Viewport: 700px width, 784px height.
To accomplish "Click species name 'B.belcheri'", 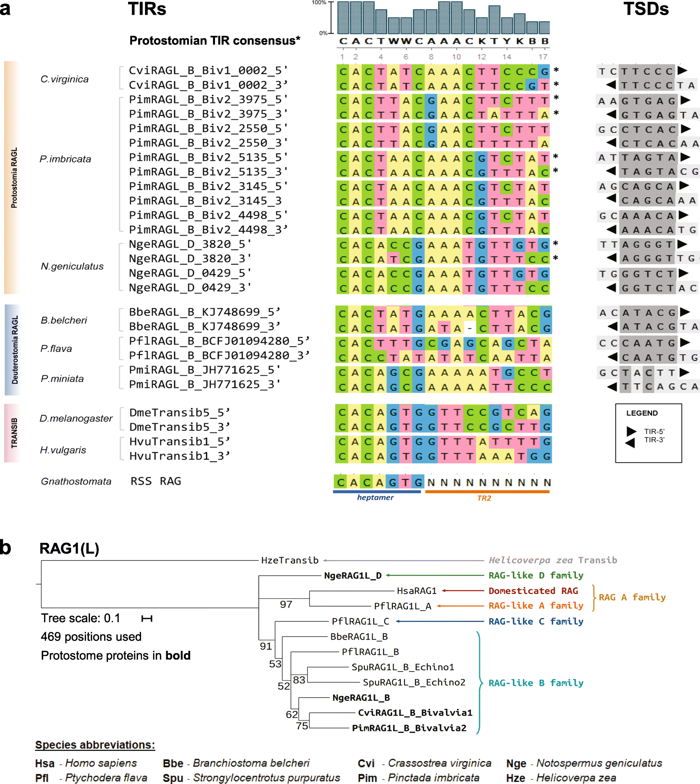I will (64, 320).
